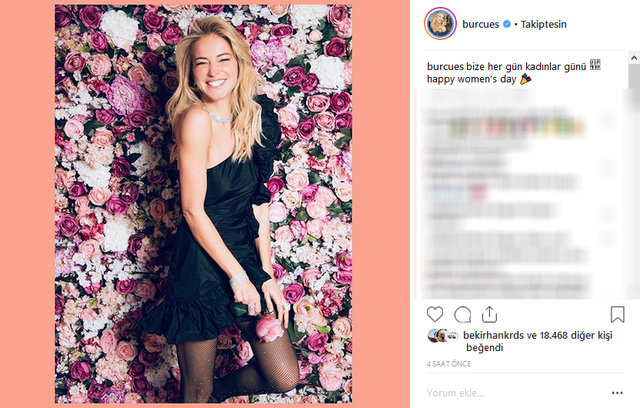Click the blue verified badge

(505, 25)
